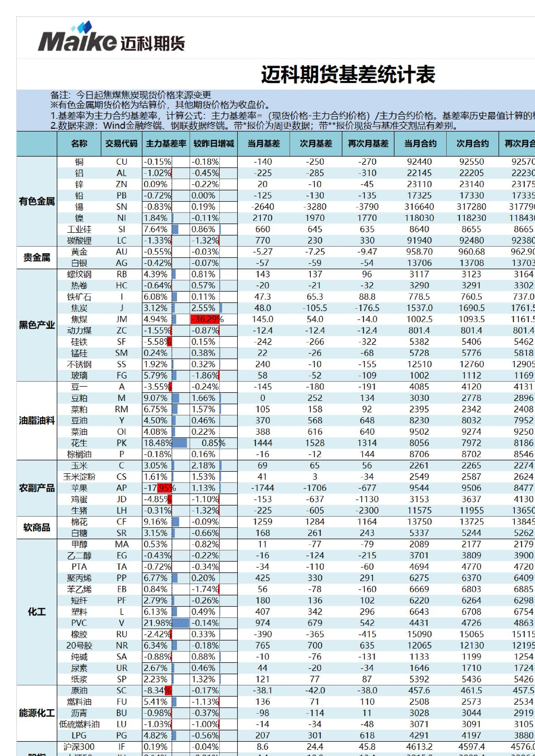Viewport: 535px width, 756px height.
Task: Select the red -36.29% cell for 焦煤
Action: coord(214,319)
